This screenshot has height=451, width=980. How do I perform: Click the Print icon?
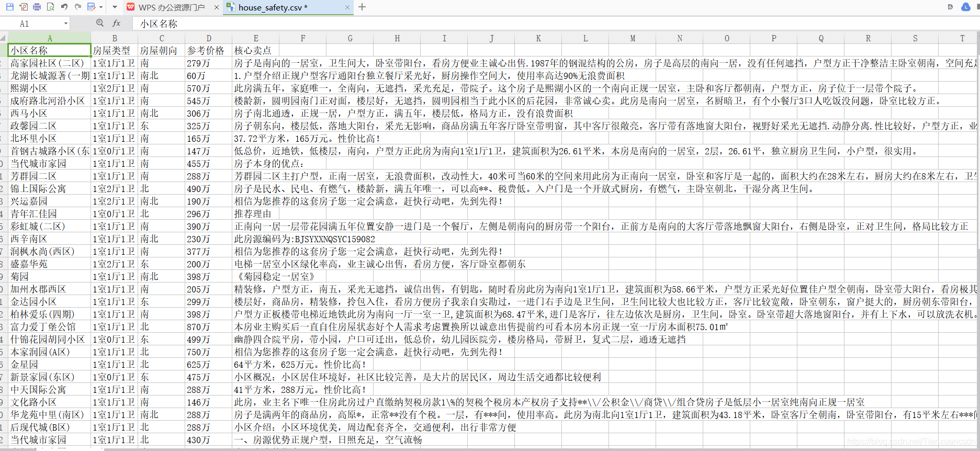37,7
